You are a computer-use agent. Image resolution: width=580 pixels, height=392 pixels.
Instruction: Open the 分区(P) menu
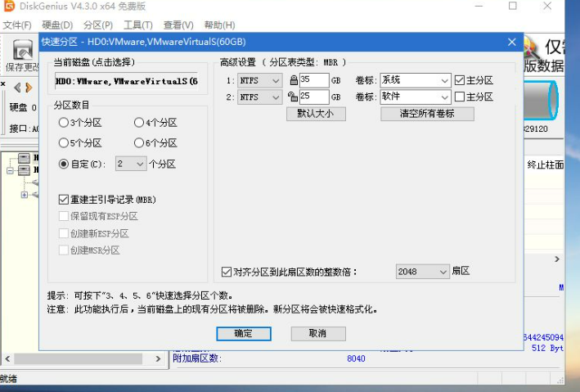(98, 25)
